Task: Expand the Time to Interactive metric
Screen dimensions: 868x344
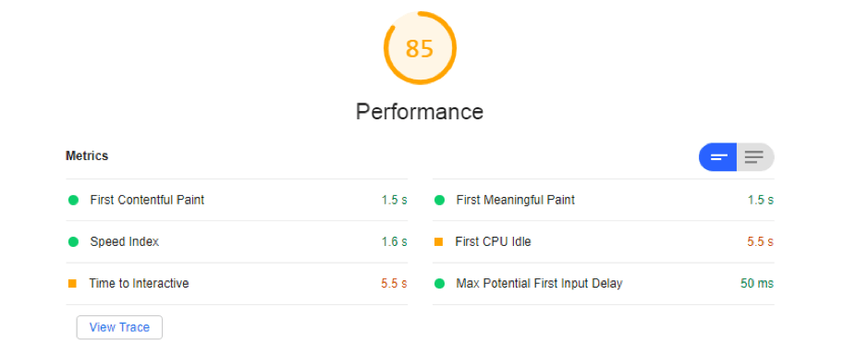Action: pyautogui.click(x=237, y=284)
